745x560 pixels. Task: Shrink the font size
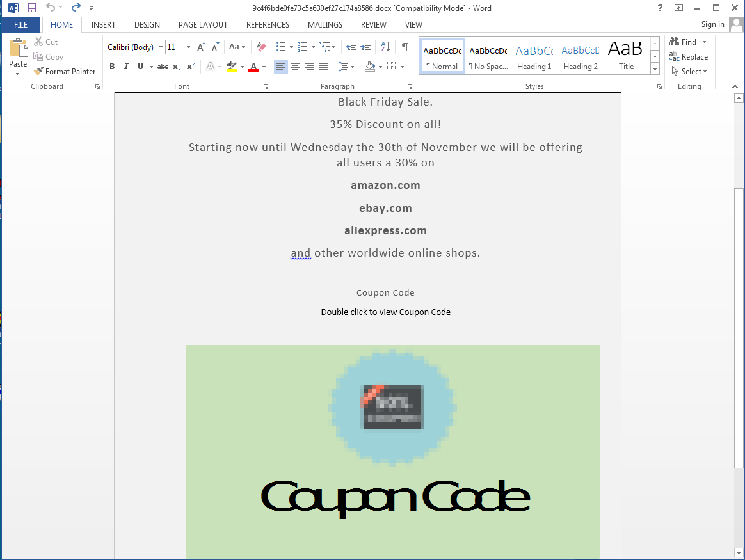(216, 47)
